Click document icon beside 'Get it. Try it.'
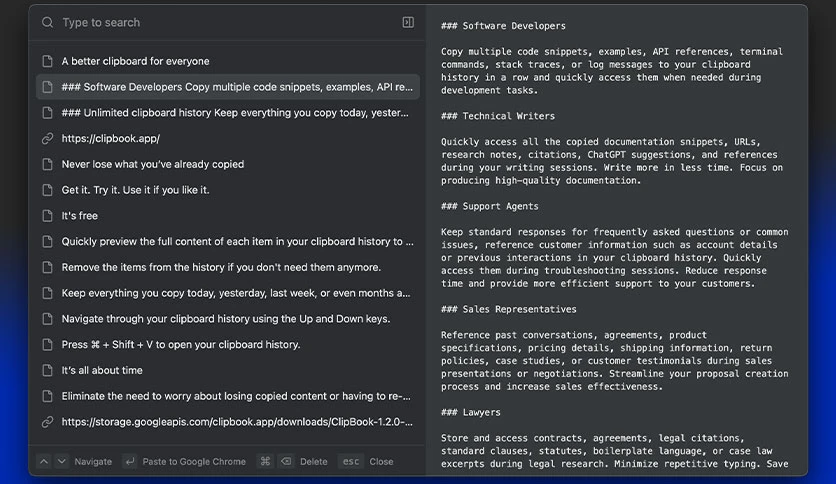The image size is (836, 484). [47, 190]
